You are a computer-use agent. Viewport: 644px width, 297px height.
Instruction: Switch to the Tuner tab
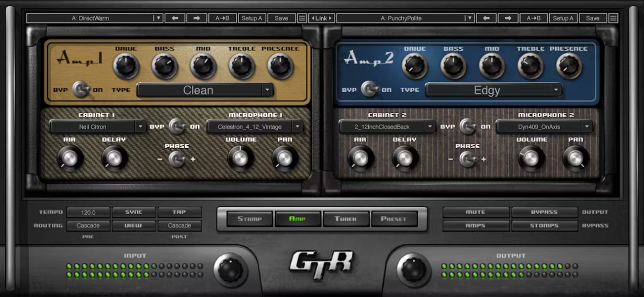(x=346, y=218)
